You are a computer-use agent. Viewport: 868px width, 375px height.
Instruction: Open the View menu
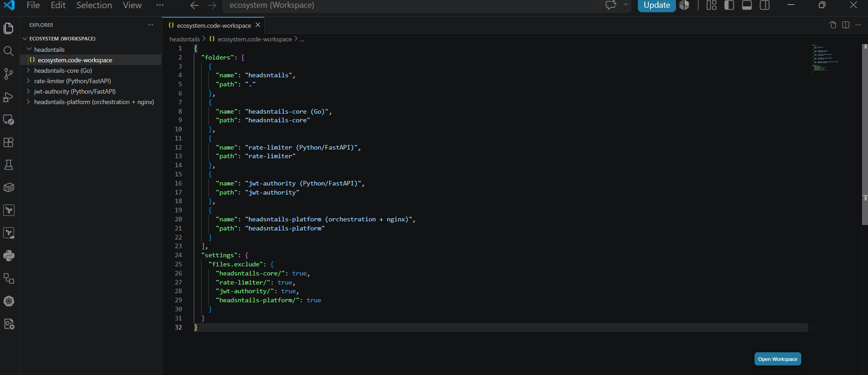132,5
